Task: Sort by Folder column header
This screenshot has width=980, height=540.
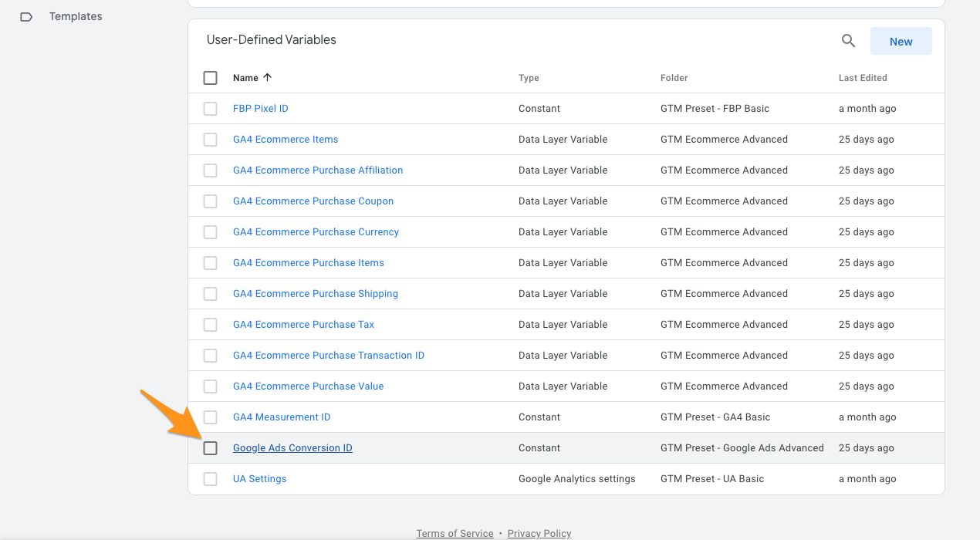Action: coord(674,78)
